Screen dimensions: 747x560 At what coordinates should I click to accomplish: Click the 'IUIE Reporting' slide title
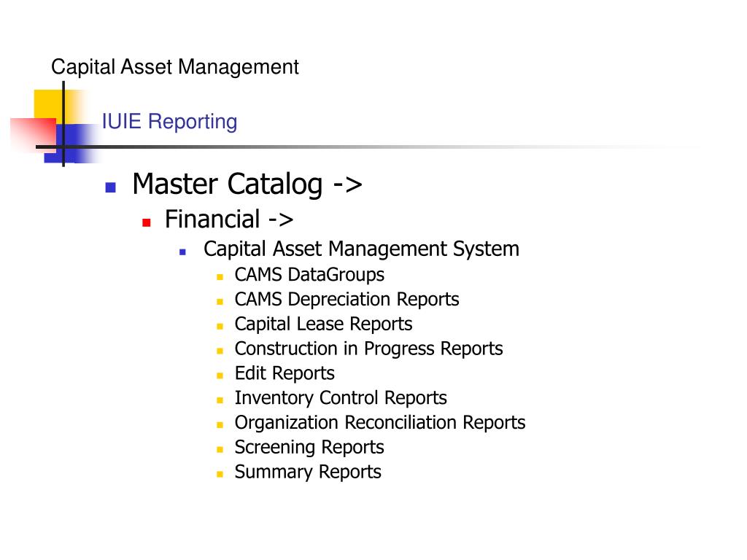pyautogui.click(x=169, y=122)
